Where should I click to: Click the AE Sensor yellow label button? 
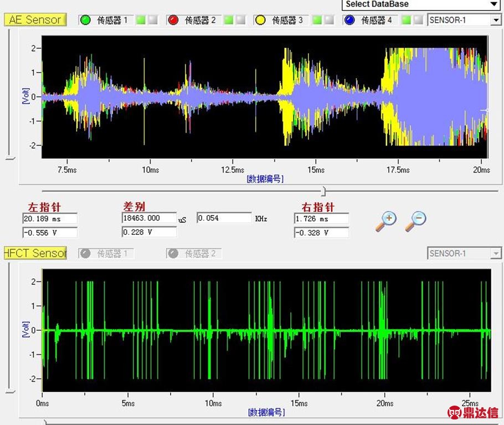pyautogui.click(x=35, y=19)
